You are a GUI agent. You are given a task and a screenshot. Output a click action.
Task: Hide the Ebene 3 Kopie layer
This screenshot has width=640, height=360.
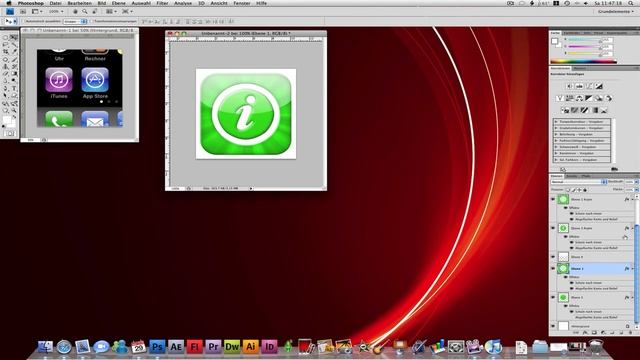click(x=553, y=228)
